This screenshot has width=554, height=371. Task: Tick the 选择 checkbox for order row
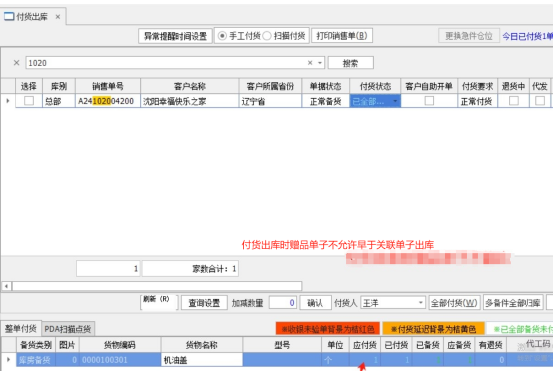[x=29, y=101]
